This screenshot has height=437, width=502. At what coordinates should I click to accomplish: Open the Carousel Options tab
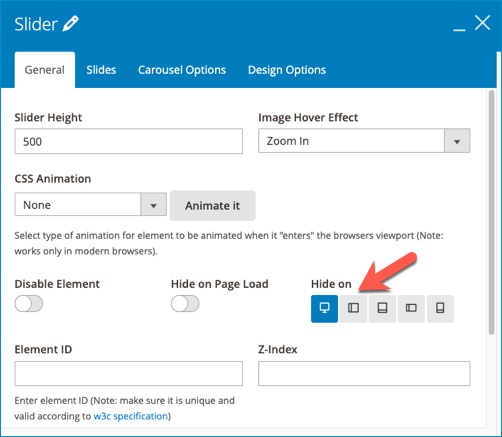coord(182,70)
